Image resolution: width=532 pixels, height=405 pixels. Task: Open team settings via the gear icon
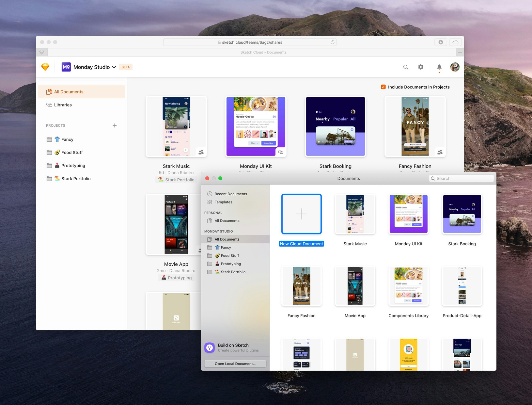click(421, 67)
